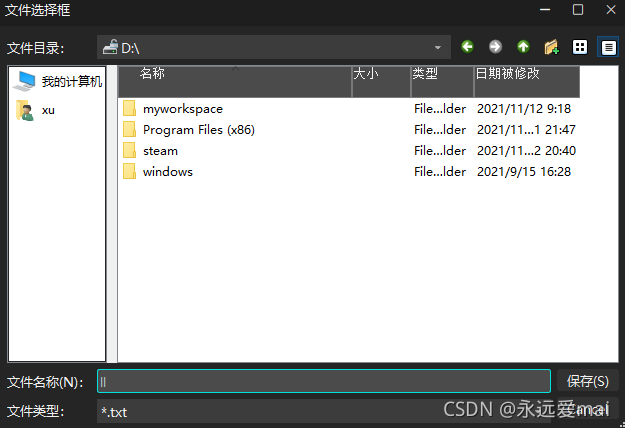Screen dimensions: 625x428
Task: Click date 2021/11/12 9:18 cell
Action: (524, 108)
